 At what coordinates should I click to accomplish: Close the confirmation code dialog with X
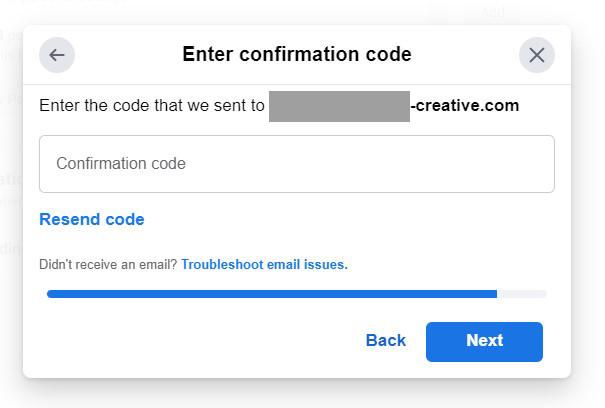[x=537, y=55]
